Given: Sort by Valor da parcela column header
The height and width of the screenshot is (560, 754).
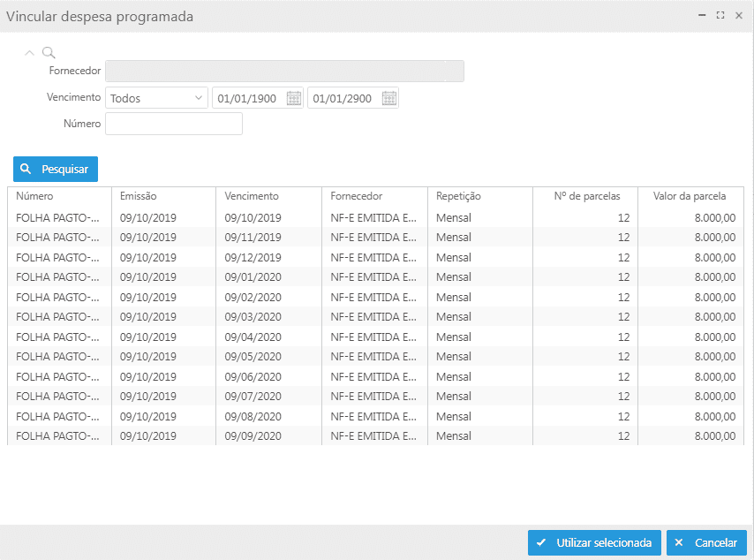Looking at the screenshot, I should [689, 196].
